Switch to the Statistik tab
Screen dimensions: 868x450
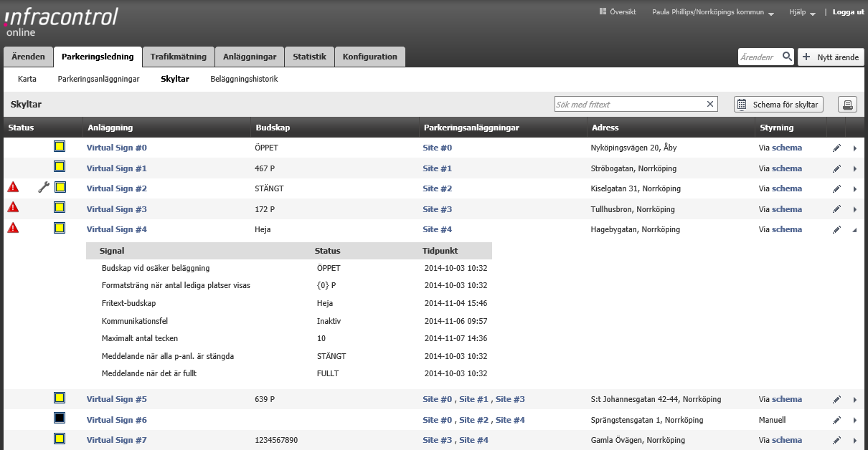309,57
